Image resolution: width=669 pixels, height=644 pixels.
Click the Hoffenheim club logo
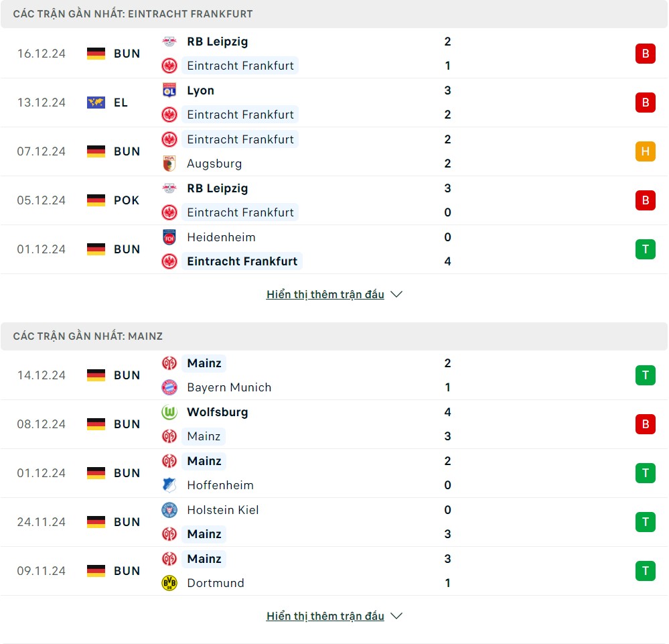click(x=169, y=485)
